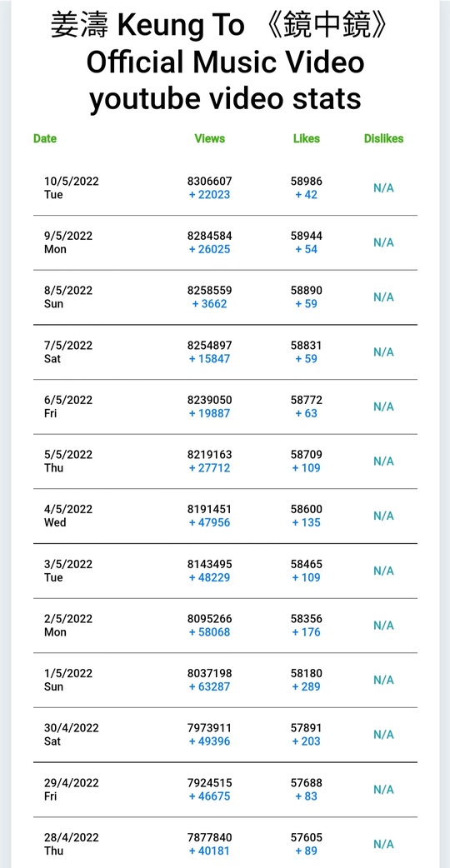The height and width of the screenshot is (868, 450).
Task: Click the video stats page title
Action: [225, 62]
